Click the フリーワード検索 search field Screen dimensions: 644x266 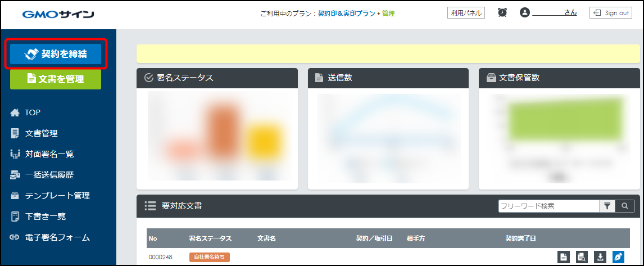coord(548,206)
